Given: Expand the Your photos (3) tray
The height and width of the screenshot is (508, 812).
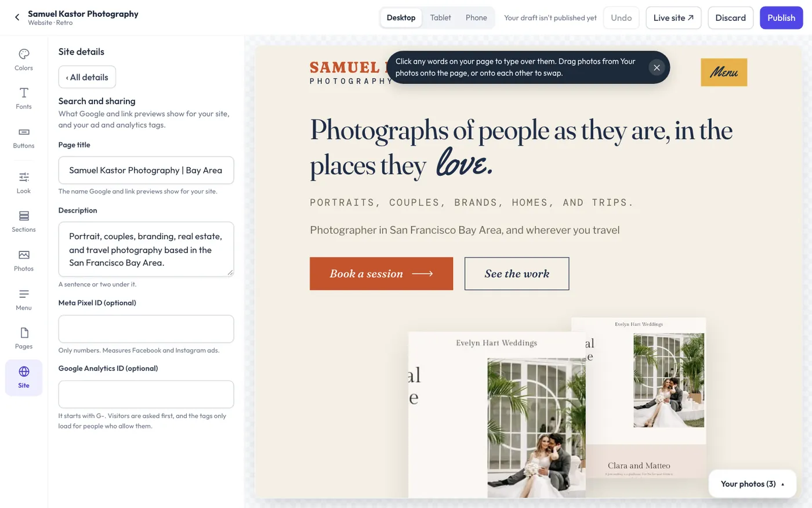Looking at the screenshot, I should click(752, 484).
